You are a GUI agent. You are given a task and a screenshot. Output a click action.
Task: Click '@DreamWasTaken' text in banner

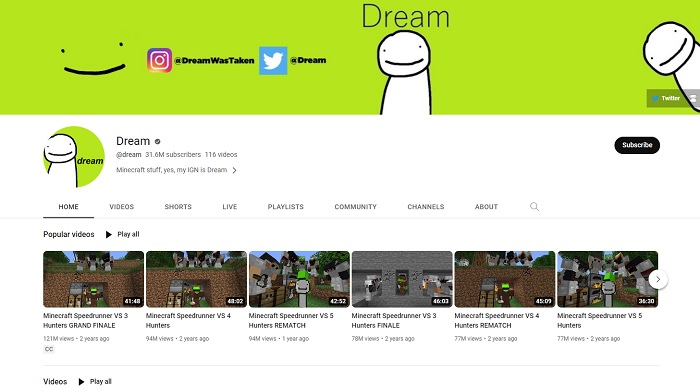point(214,61)
